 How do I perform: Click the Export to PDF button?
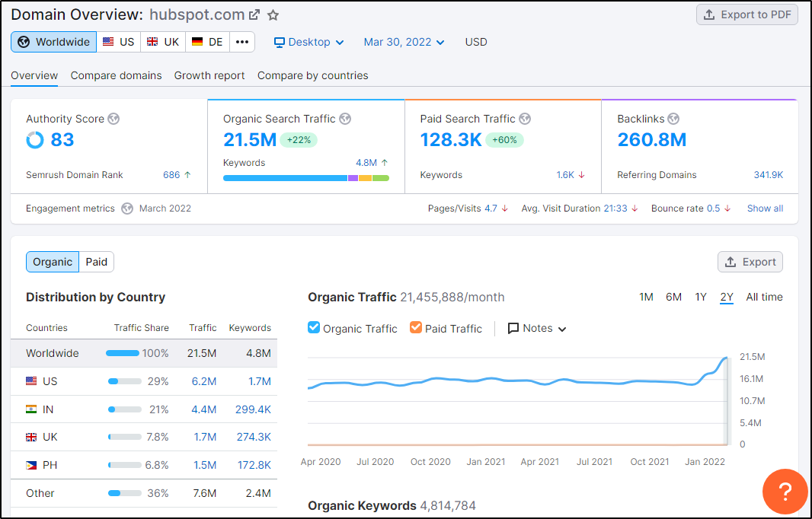pos(746,14)
